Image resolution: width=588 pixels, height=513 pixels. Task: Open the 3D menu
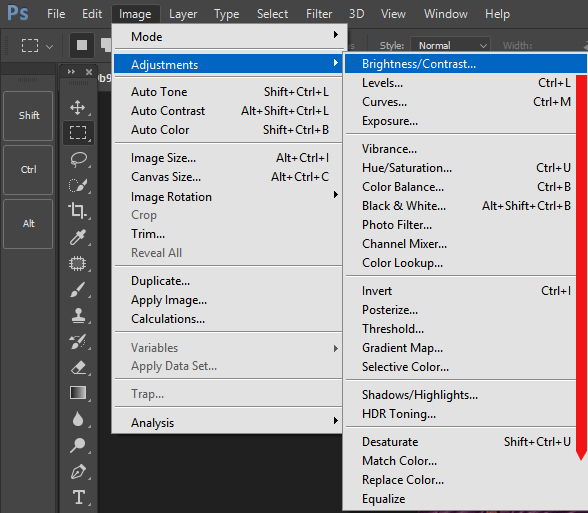[x=357, y=14]
